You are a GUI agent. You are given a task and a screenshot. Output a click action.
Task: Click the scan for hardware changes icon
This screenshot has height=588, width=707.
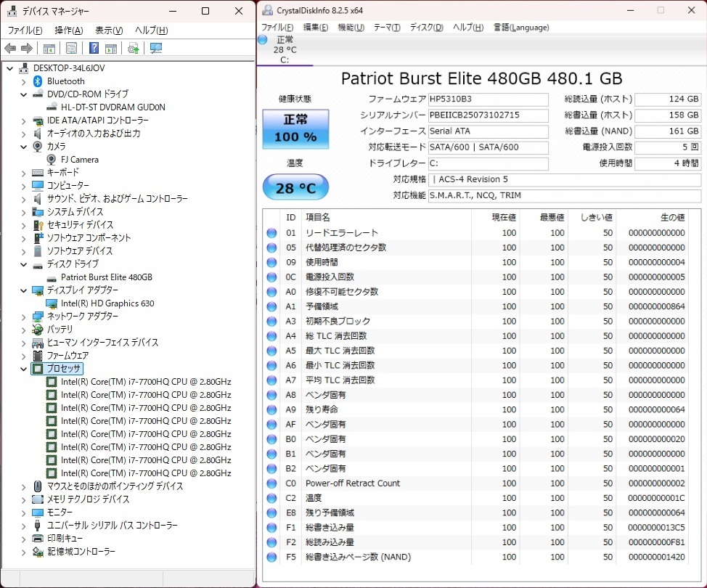[x=155, y=49]
